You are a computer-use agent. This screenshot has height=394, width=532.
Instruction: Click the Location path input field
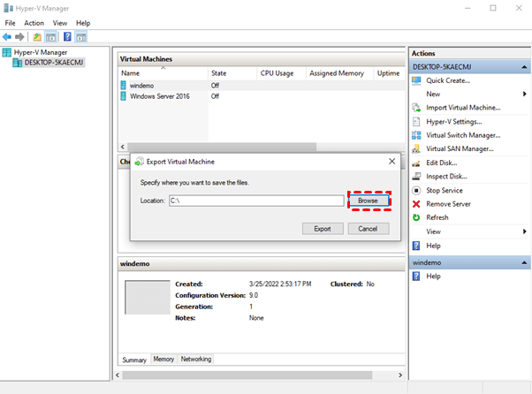pyautogui.click(x=256, y=201)
